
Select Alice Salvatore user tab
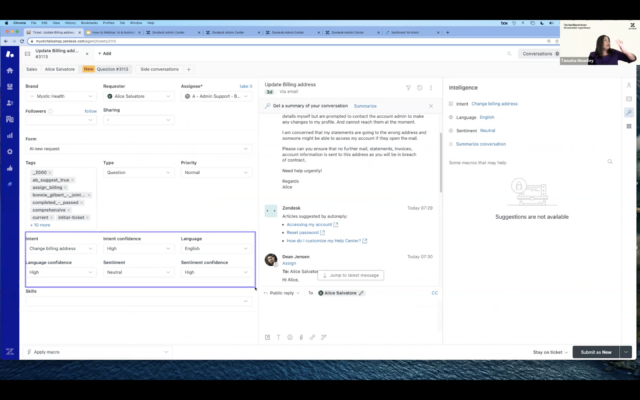(60, 69)
